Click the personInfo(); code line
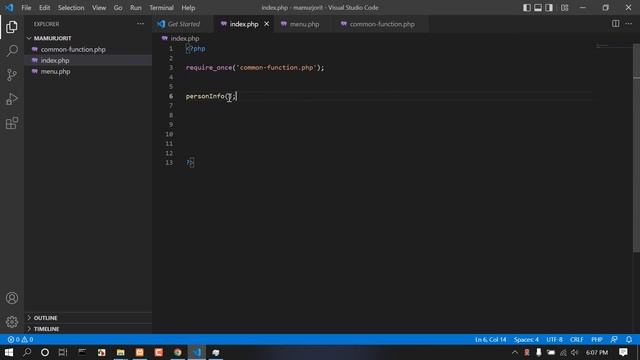 [211, 96]
